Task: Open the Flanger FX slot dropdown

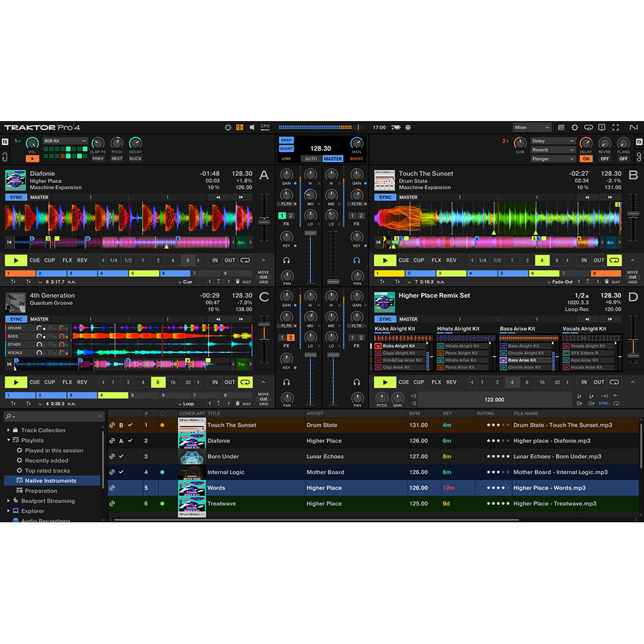Action: 552,158
